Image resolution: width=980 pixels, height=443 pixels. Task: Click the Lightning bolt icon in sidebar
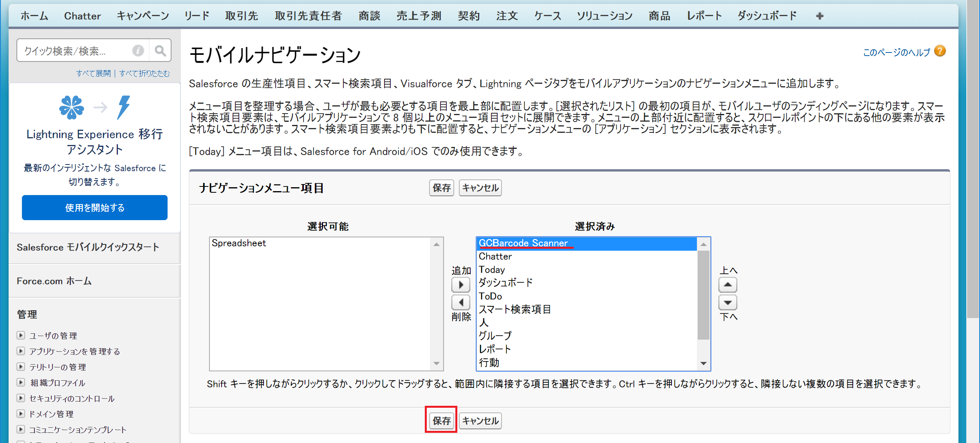[123, 107]
